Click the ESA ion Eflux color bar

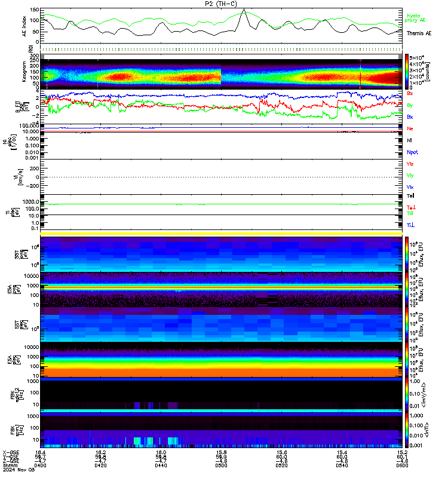[x=407, y=290]
